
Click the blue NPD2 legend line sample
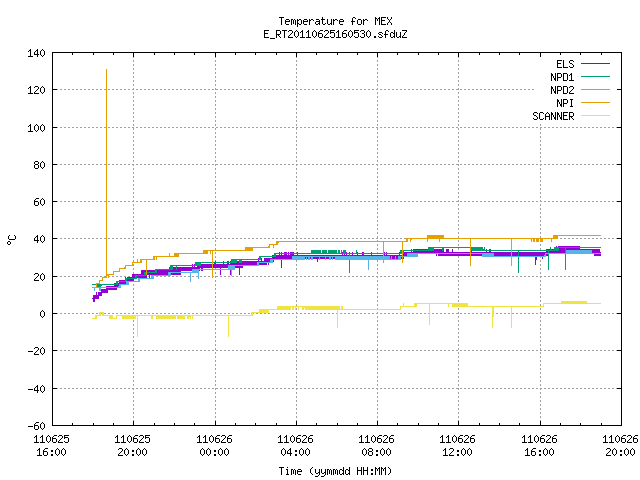(595, 90)
